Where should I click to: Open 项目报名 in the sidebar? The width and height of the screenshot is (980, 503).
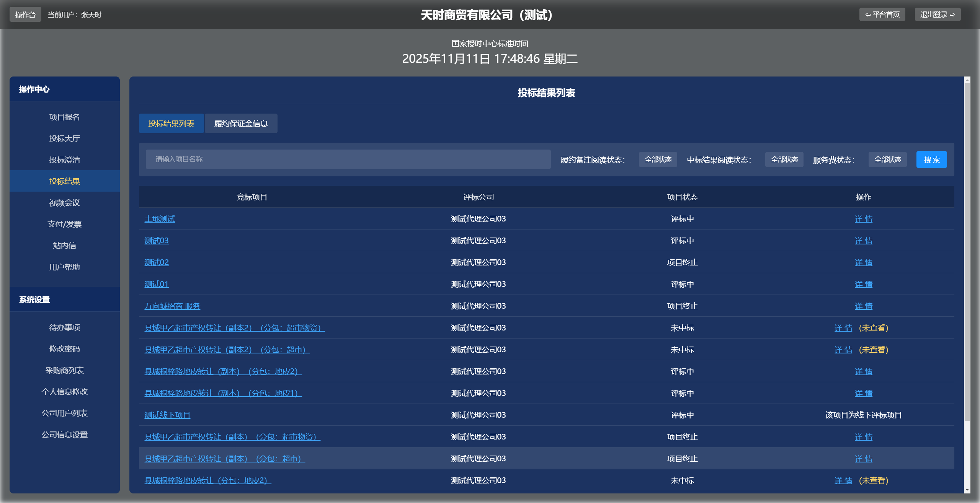coord(64,117)
